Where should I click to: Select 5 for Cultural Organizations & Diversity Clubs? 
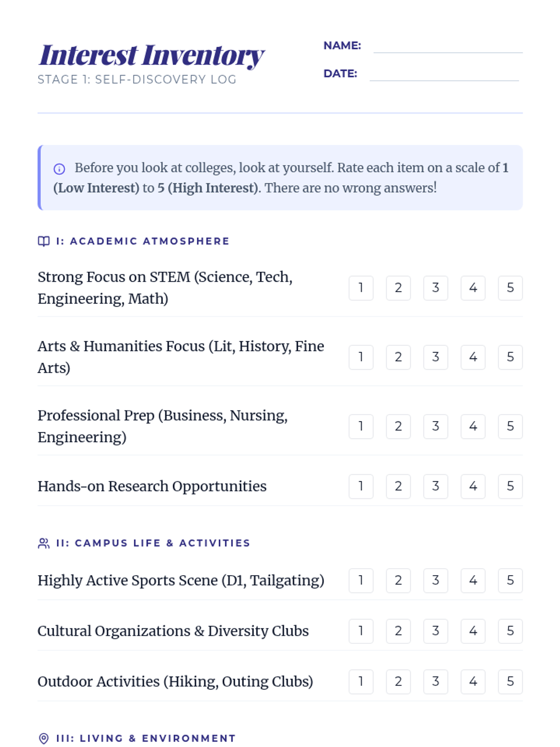coord(510,631)
